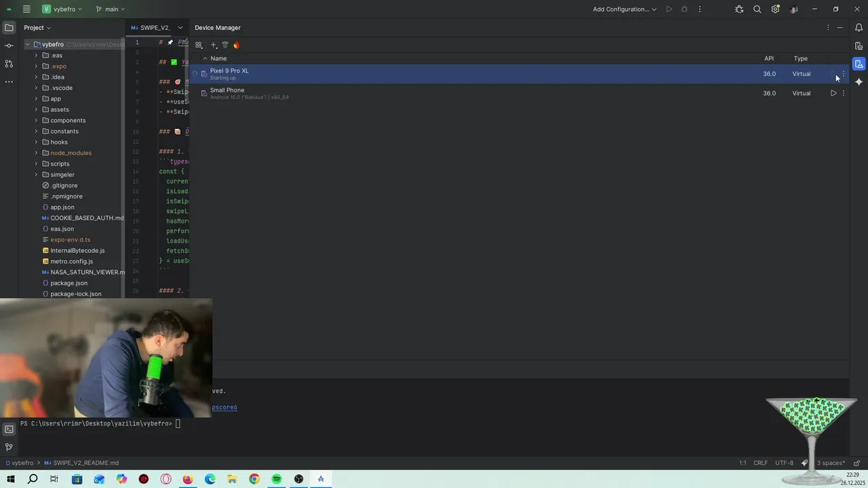
Task: Open the Add Configuration dropdown
Action: tap(625, 9)
